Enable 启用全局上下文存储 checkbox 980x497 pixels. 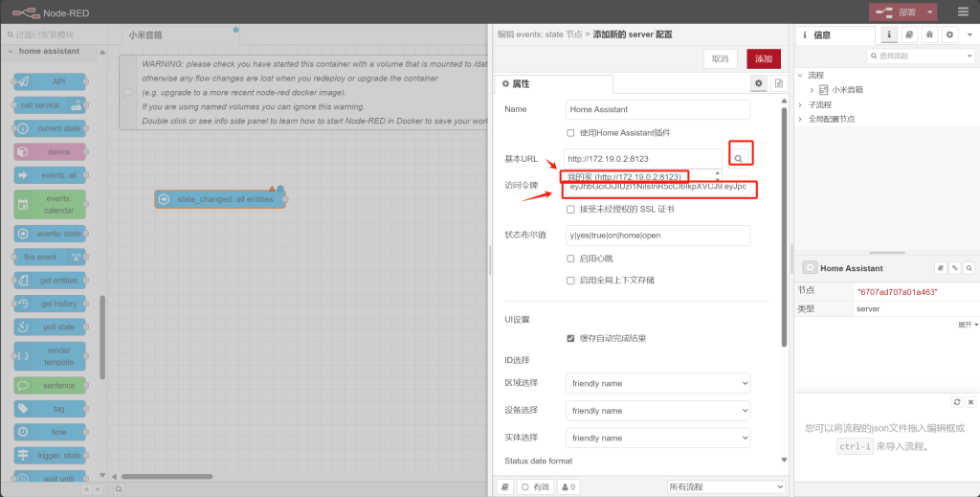point(570,281)
